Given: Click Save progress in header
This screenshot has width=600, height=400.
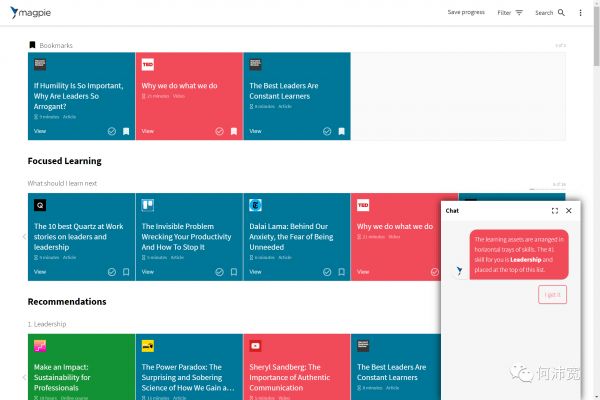Looking at the screenshot, I should coord(465,13).
